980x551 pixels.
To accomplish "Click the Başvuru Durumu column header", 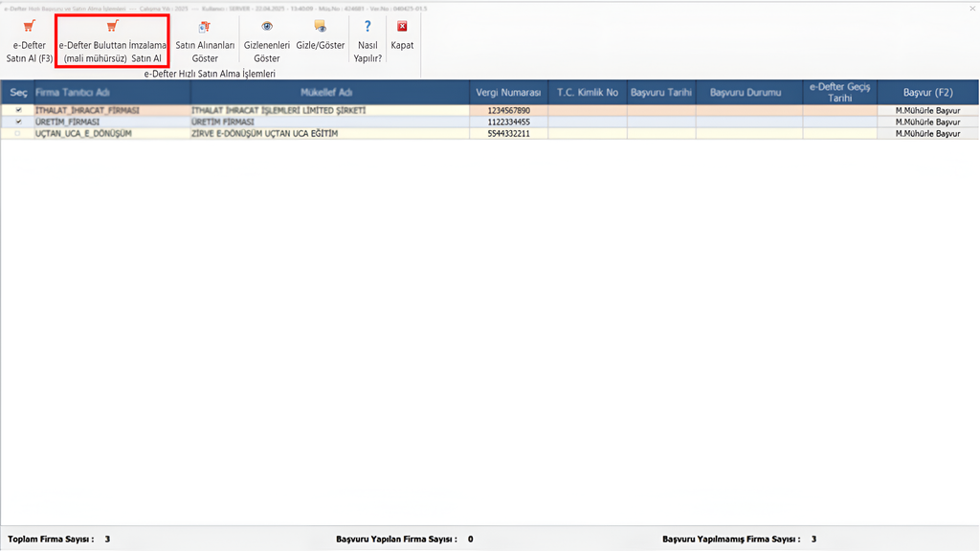I will coord(748,93).
